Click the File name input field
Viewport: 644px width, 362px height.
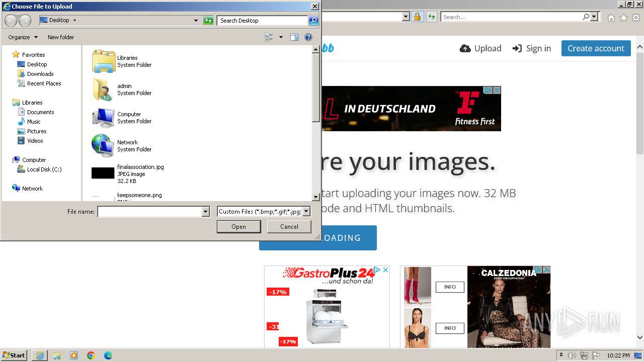(x=150, y=212)
